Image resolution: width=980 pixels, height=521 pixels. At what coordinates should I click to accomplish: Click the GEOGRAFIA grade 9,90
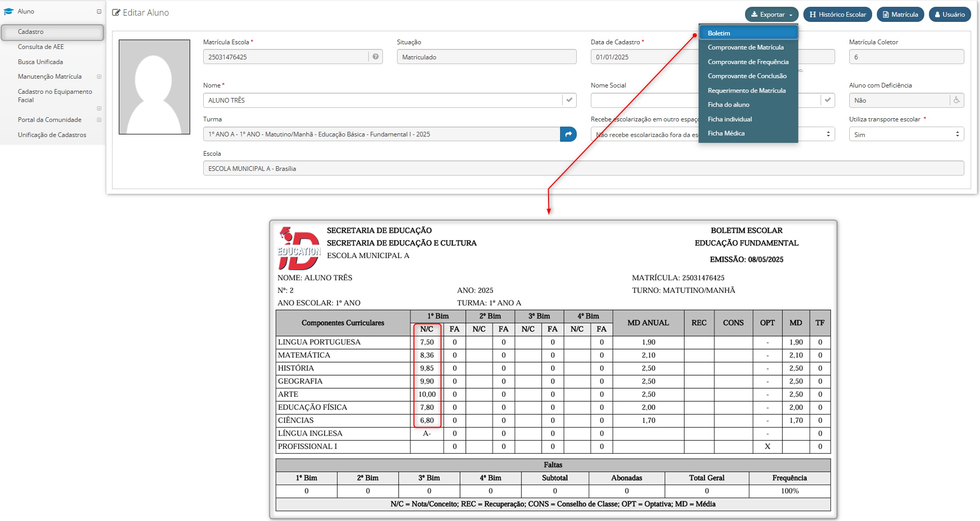tap(427, 381)
